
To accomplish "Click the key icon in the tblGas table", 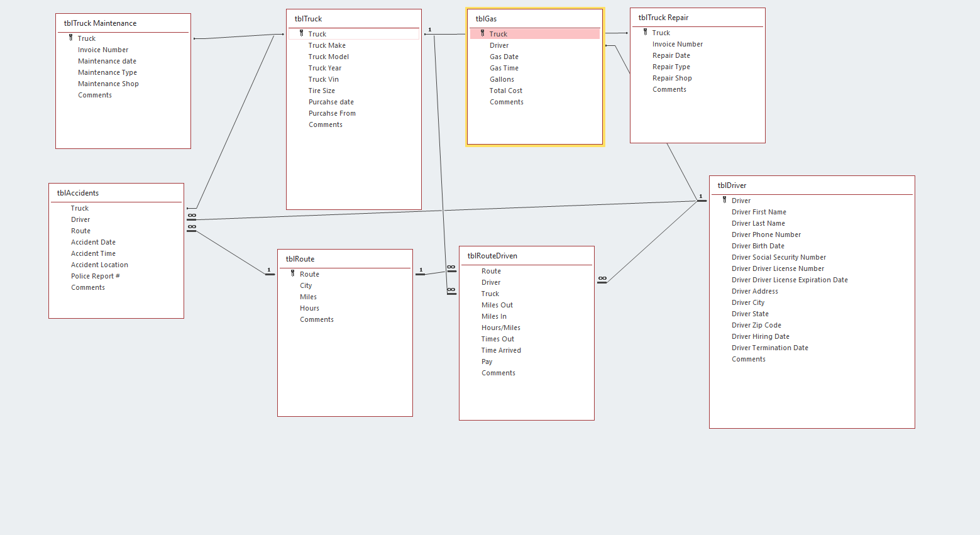I will tap(483, 33).
